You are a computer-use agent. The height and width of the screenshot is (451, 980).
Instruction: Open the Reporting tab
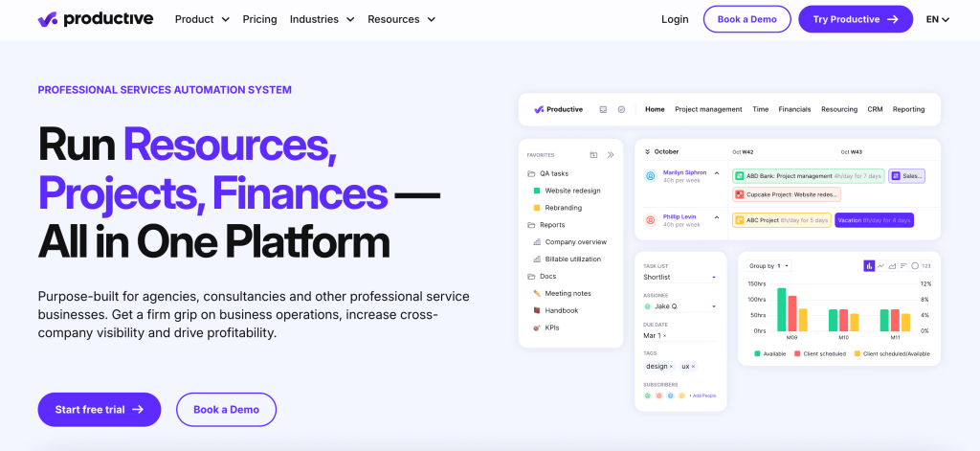click(x=909, y=109)
